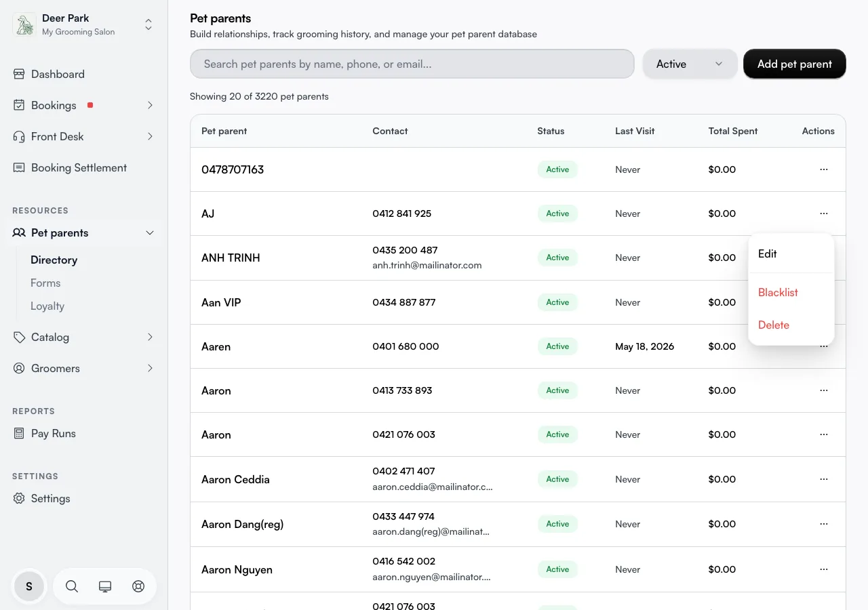Click the Settings gear icon
The height and width of the screenshot is (610, 868).
(19, 498)
